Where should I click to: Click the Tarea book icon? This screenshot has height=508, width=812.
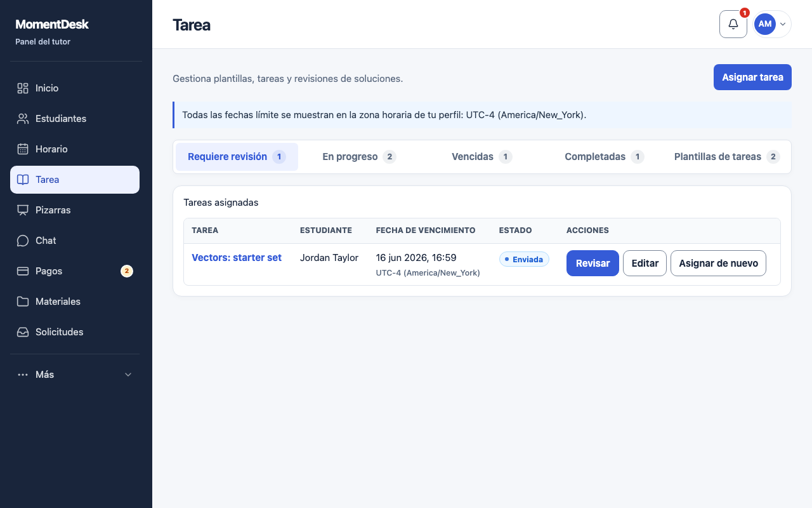tap(23, 180)
